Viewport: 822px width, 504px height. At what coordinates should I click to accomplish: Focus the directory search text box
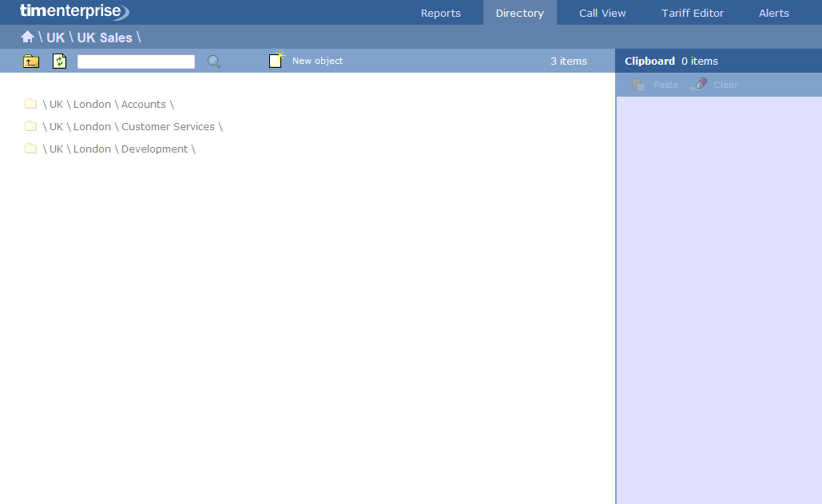[x=136, y=62]
